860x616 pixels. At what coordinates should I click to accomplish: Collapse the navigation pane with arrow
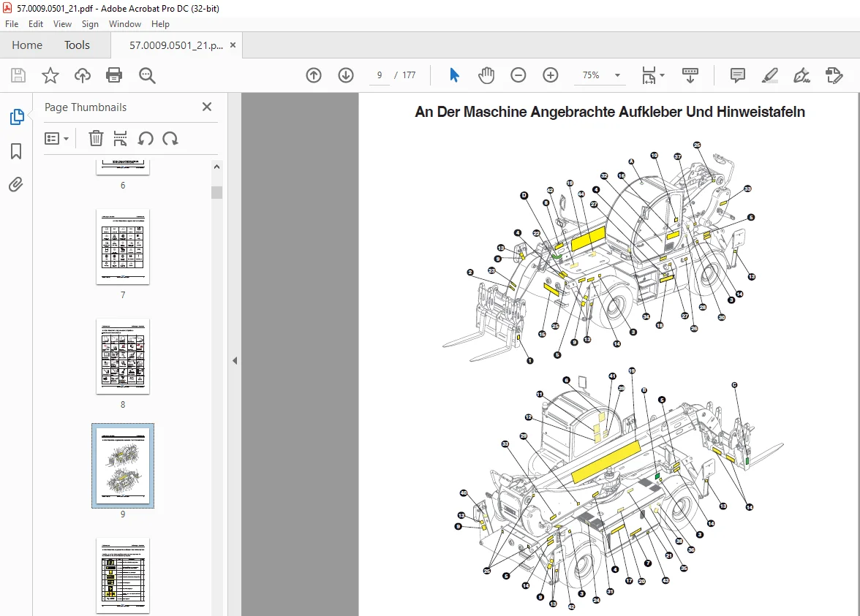(x=235, y=361)
